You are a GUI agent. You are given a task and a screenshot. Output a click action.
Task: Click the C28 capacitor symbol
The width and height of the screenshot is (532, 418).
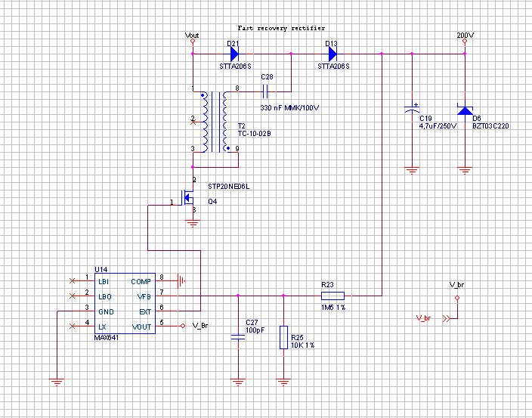click(x=265, y=91)
